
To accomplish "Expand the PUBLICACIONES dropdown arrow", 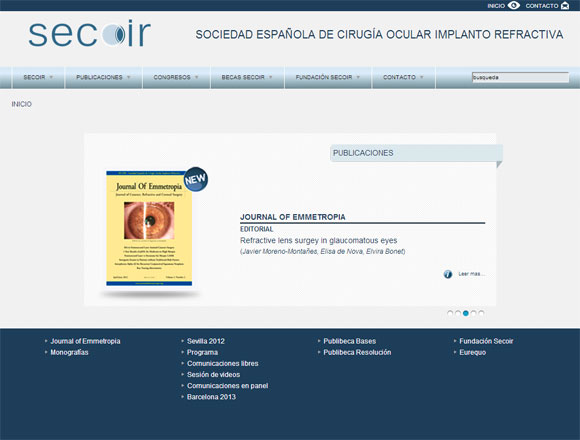I will (129, 77).
